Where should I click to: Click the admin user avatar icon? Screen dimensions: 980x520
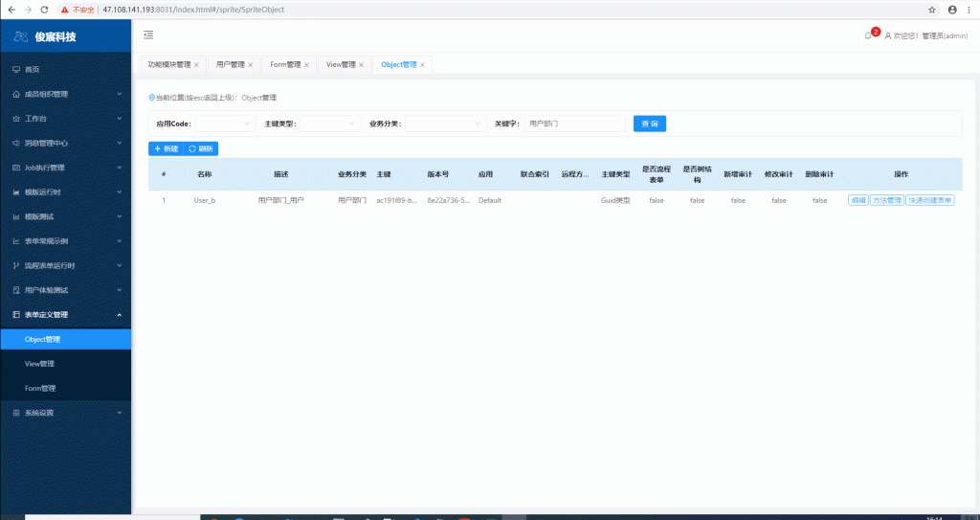pos(887,35)
